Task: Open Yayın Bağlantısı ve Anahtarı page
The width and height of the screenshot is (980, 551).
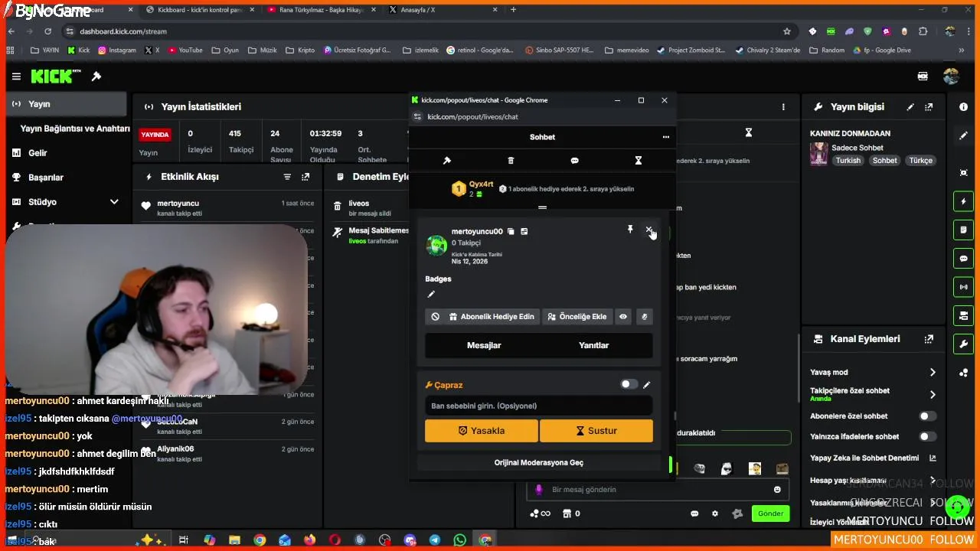Action: pos(75,129)
